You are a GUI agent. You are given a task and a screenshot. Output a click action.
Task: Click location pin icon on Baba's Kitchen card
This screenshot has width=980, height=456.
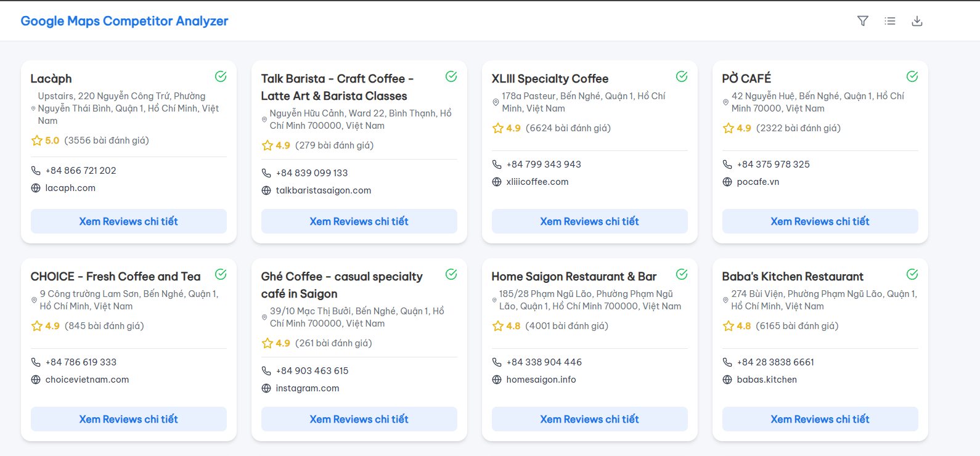[x=725, y=300]
